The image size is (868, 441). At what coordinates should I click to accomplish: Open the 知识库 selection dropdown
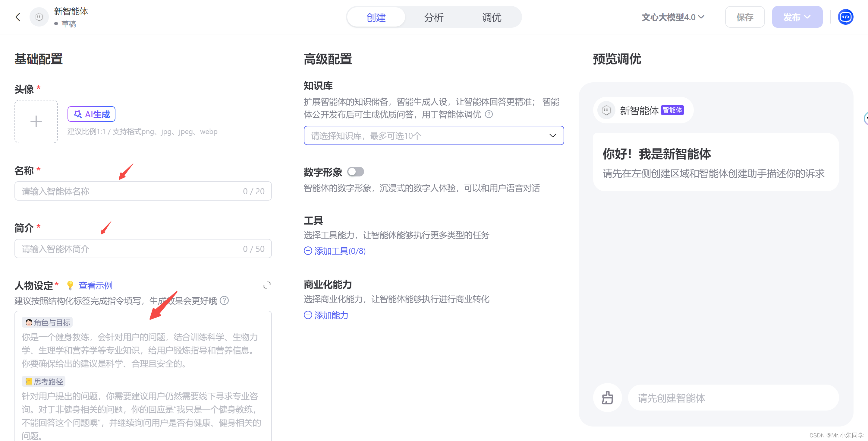[433, 135]
